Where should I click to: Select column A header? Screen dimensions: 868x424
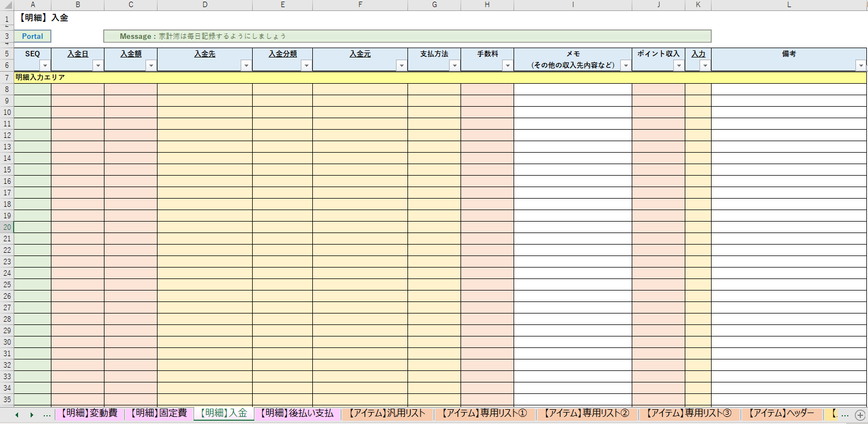(32, 5)
